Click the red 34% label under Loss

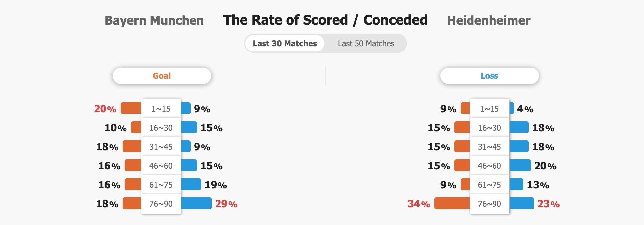(419, 204)
